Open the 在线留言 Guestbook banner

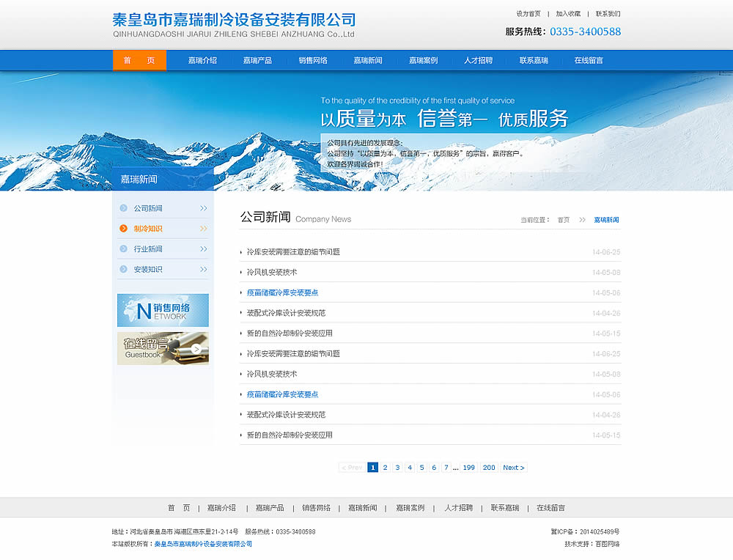(163, 348)
